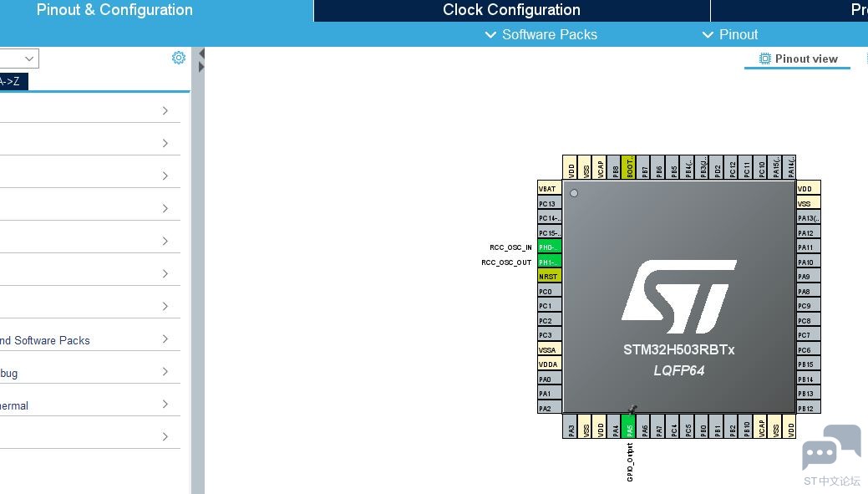Expand the category row ending in 'bug'
Viewport: 868px width, 494px height.
click(x=89, y=372)
